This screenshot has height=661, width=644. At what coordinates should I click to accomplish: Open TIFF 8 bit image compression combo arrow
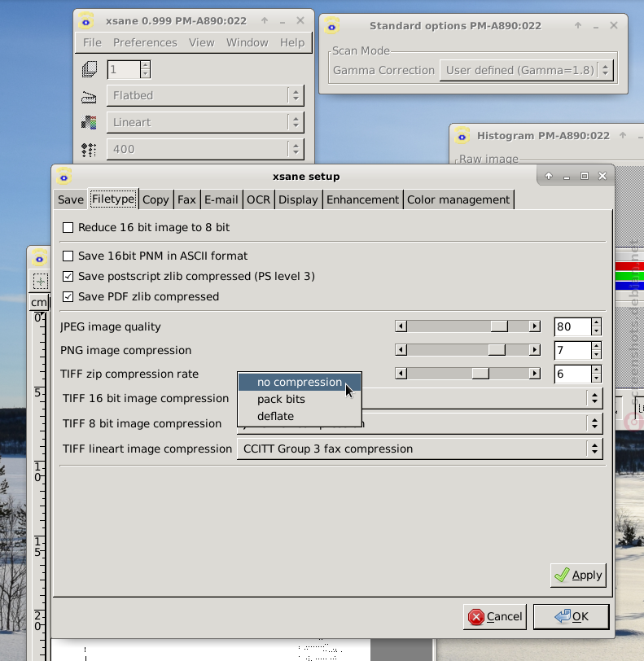click(594, 423)
